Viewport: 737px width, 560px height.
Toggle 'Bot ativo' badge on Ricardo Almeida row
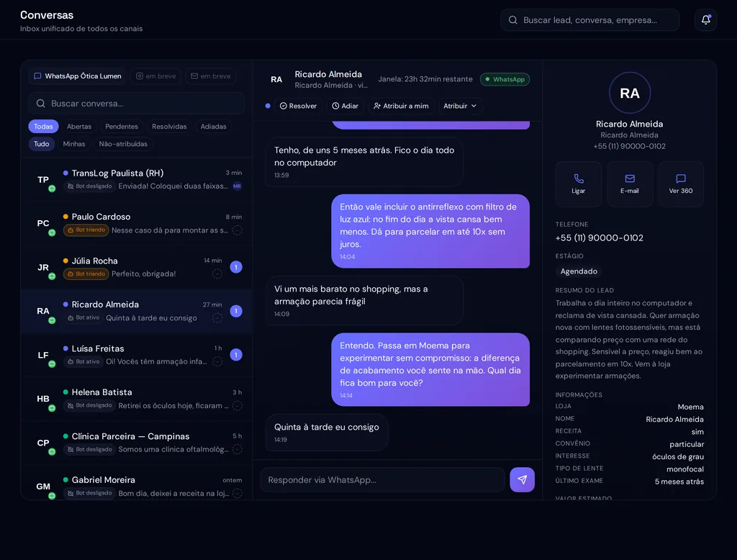pos(83,318)
